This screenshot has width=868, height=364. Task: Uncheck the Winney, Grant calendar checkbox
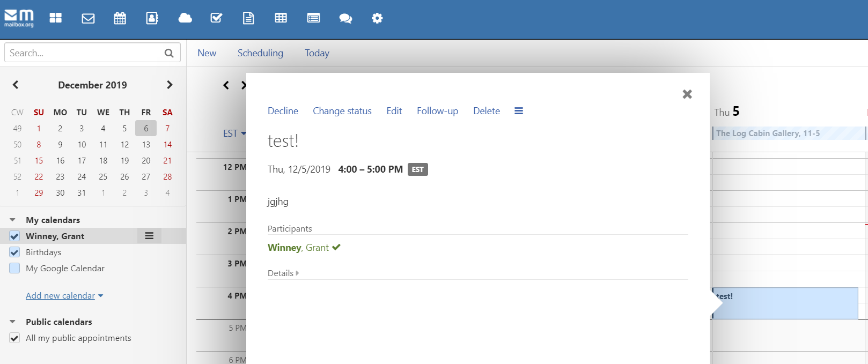(14, 236)
